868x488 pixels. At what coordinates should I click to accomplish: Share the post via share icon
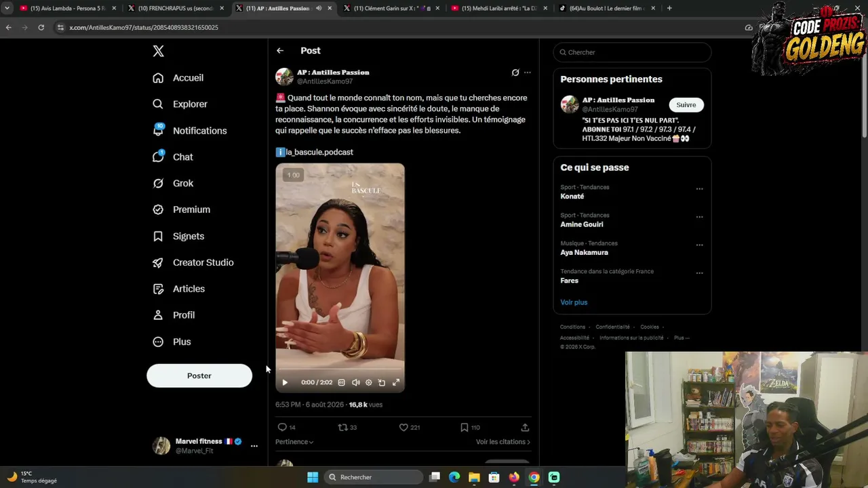pos(525,428)
